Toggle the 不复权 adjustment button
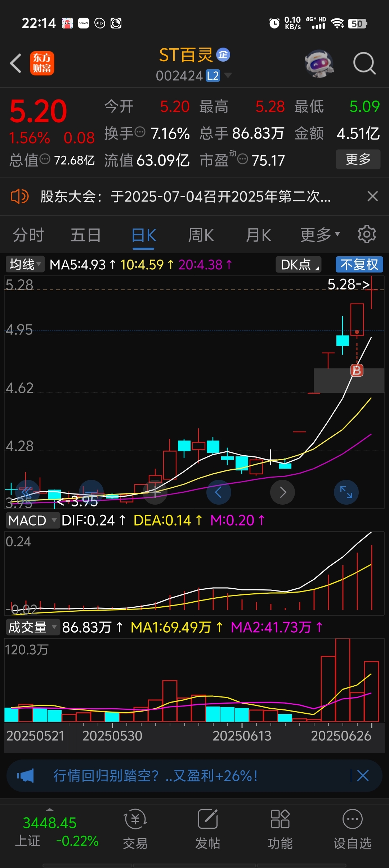Screen dimensions: 389x868 click(x=359, y=265)
